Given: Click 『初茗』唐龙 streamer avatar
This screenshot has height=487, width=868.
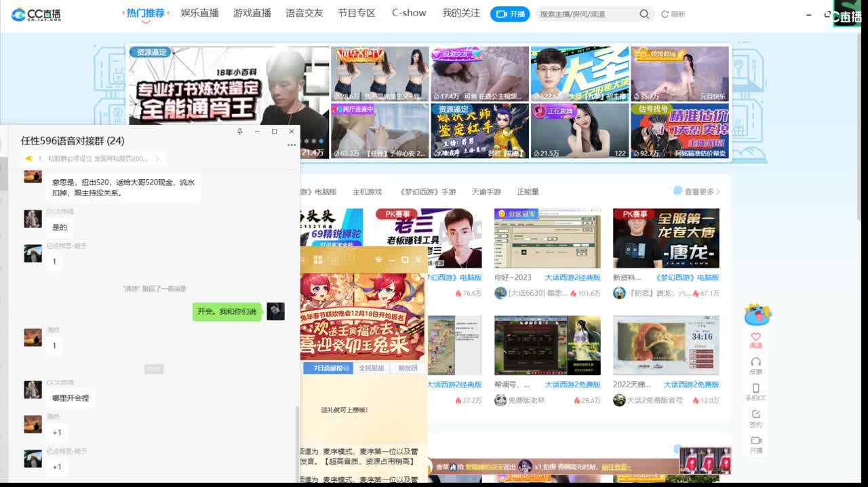Looking at the screenshot, I should [x=619, y=293].
